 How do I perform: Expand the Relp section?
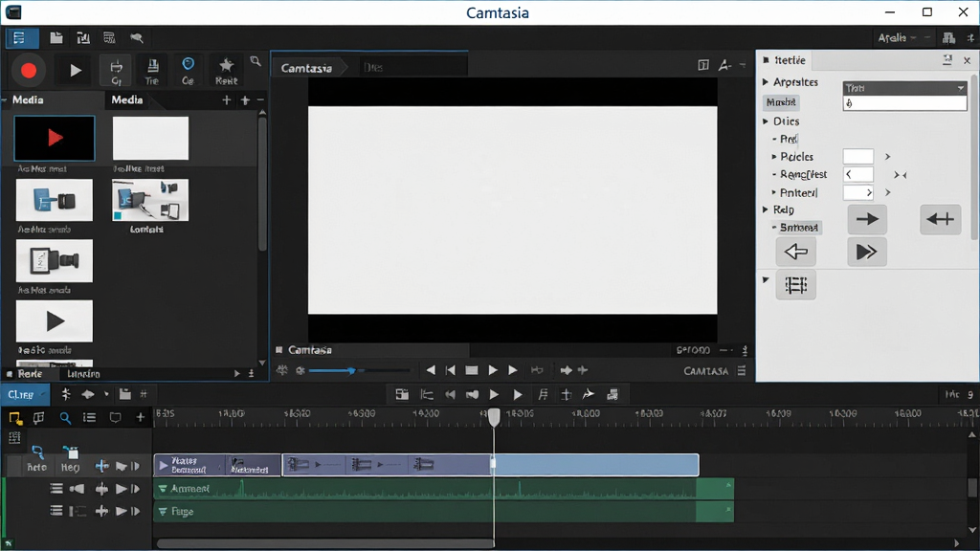click(x=766, y=209)
